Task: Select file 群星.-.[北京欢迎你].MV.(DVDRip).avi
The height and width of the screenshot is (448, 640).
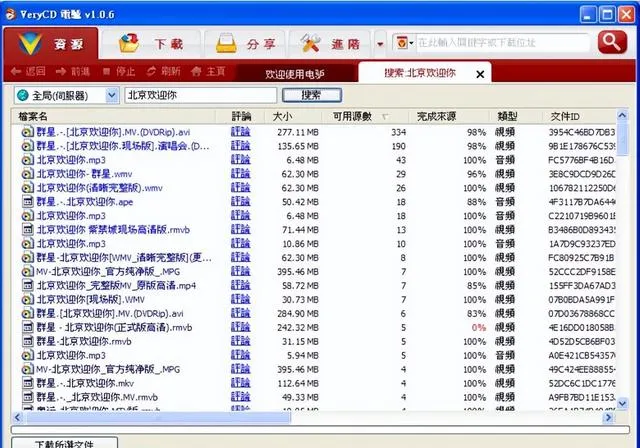Action: point(113,132)
